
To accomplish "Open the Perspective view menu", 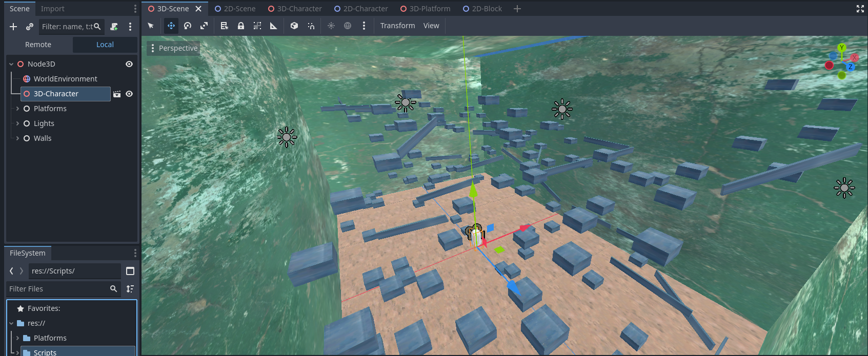I will 173,48.
